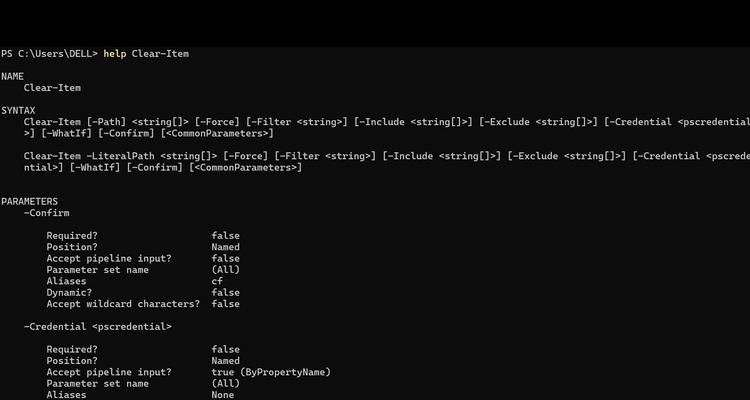750x400 pixels.
Task: Click the NAME section heading
Action: [x=12, y=76]
